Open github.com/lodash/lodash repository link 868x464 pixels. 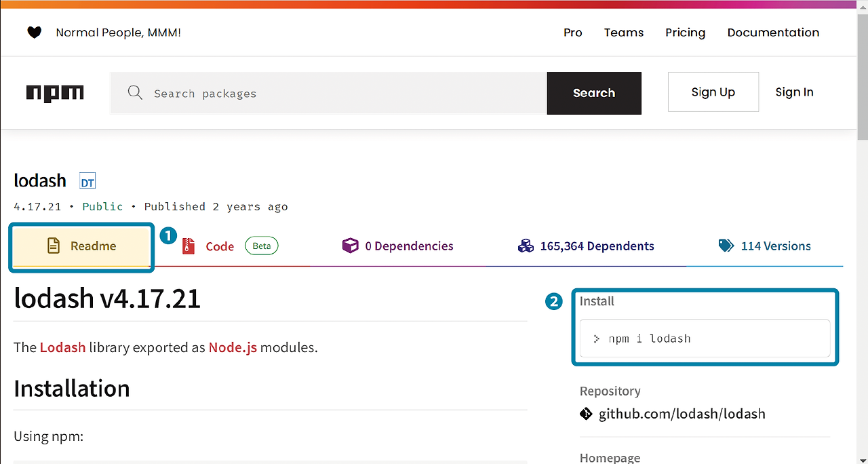[x=682, y=414]
